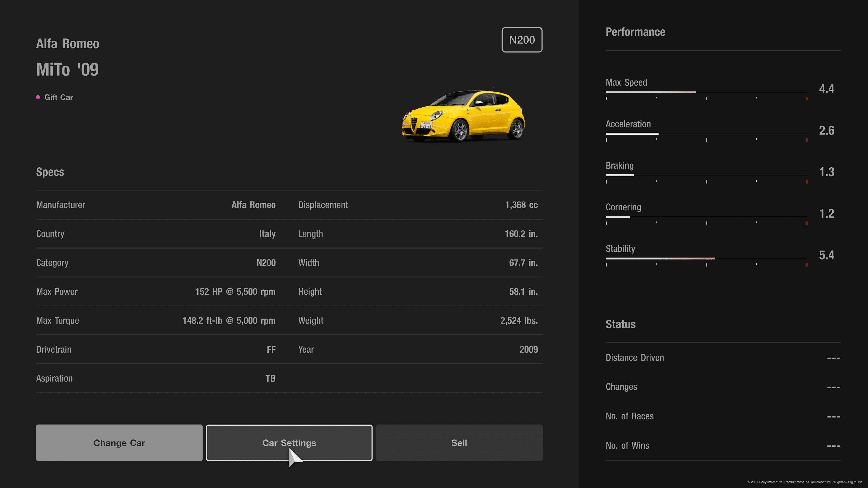Image resolution: width=868 pixels, height=488 pixels.
Task: Click the Aspiration spec label
Action: 54,379
